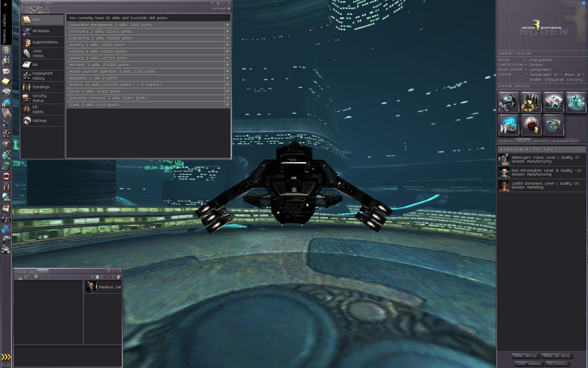Image resolution: width=588 pixels, height=368 pixels.
Task: Open the Calculator icon in the left sidebar
Action: [6, 166]
